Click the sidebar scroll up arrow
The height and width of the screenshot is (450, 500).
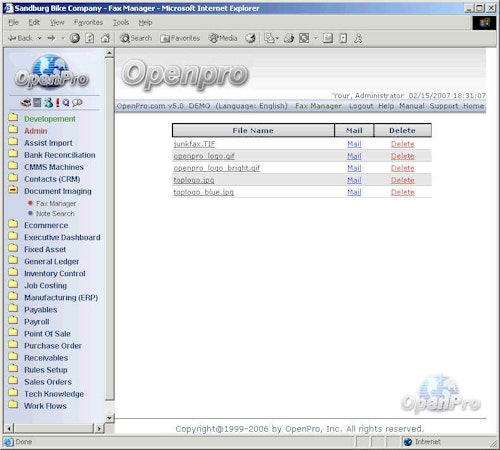click(109, 53)
